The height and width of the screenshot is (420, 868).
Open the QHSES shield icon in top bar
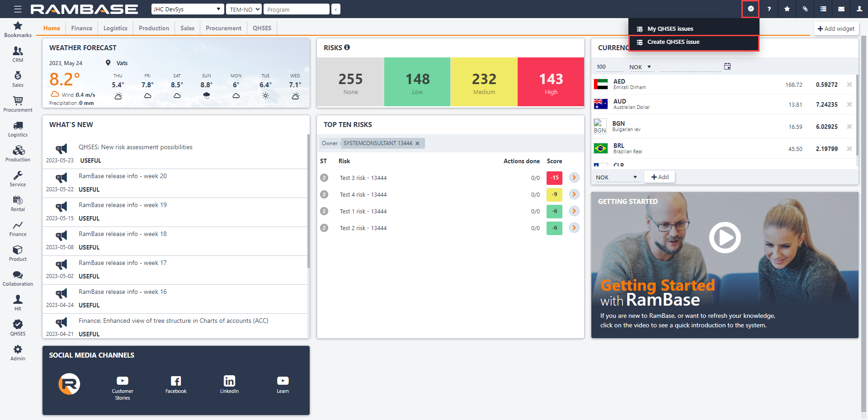750,9
